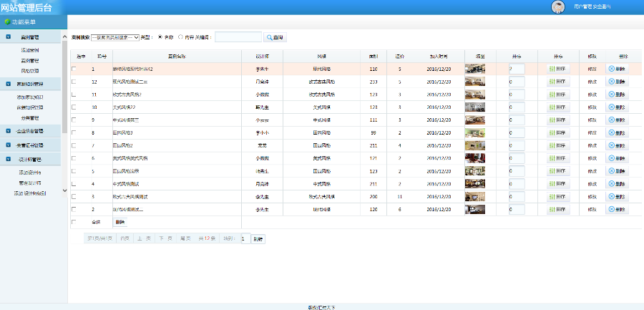Click the 关键词 search input field

click(238, 37)
